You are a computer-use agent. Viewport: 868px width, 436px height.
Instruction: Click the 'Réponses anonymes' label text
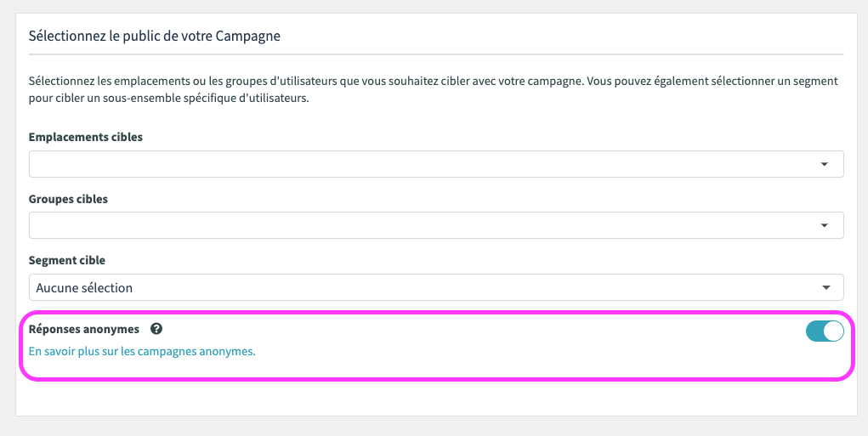(84, 329)
